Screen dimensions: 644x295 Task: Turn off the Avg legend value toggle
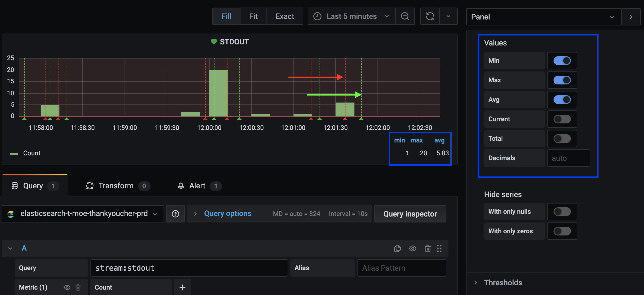[562, 100]
